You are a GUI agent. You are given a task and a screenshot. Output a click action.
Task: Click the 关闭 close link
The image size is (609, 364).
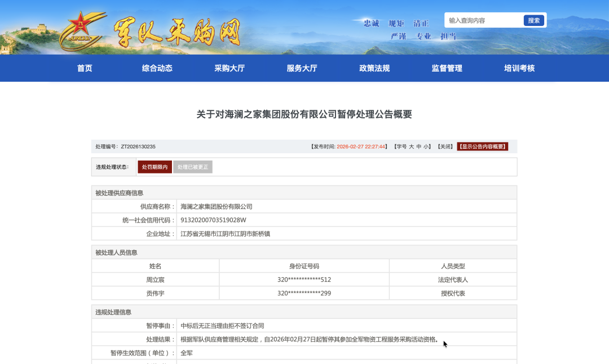point(446,147)
